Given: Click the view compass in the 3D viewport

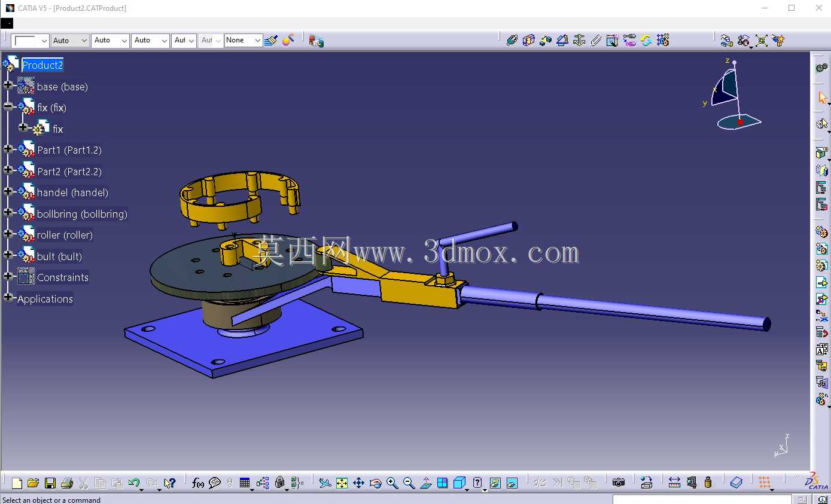Looking at the screenshot, I should click(733, 94).
